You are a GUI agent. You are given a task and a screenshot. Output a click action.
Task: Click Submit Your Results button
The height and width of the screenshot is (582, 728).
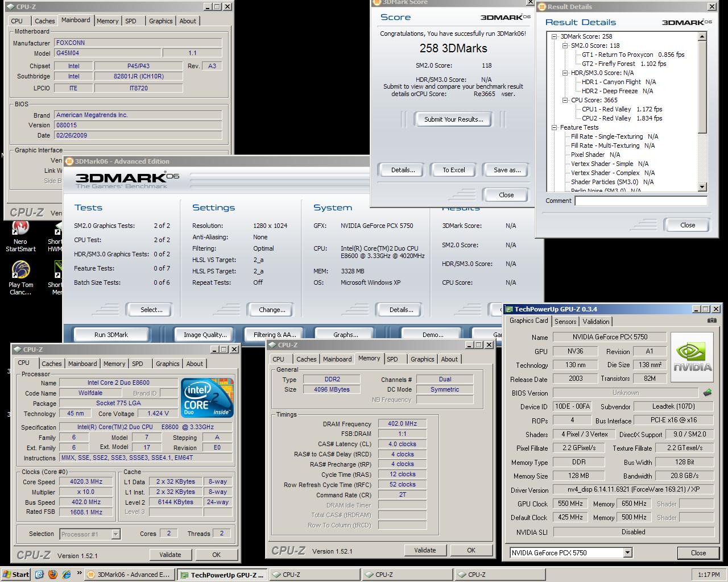pos(454,119)
